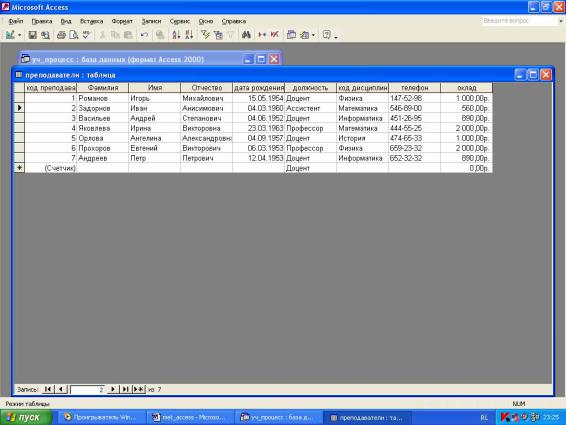Expand the New Object dropdown arrow
Screen dimensions: 566x425
tap(313, 35)
